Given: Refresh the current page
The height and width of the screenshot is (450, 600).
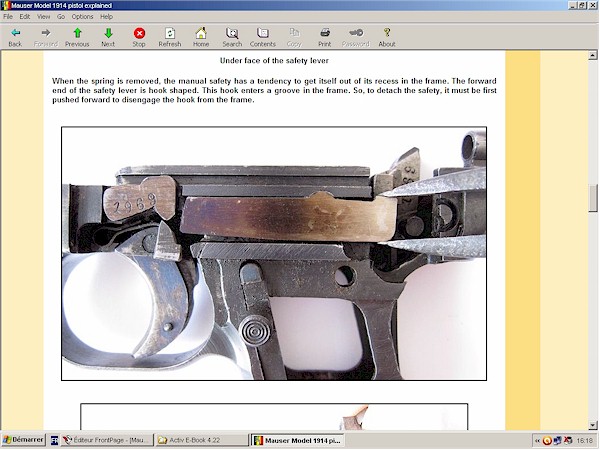Looking at the screenshot, I should tap(170, 37).
